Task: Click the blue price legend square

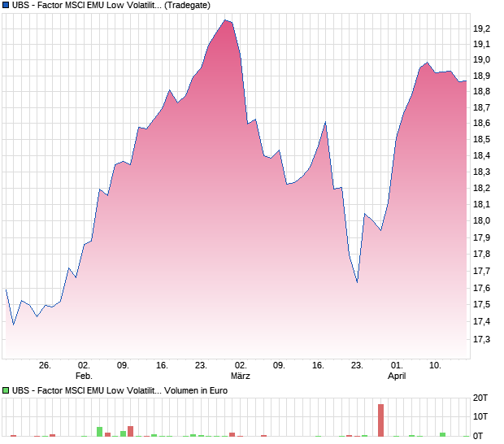Action: (6, 5)
